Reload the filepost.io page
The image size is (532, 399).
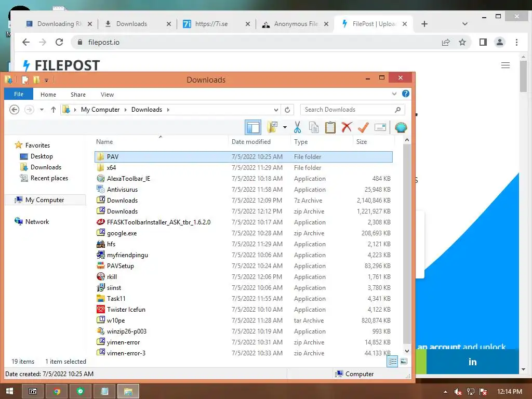point(59,42)
